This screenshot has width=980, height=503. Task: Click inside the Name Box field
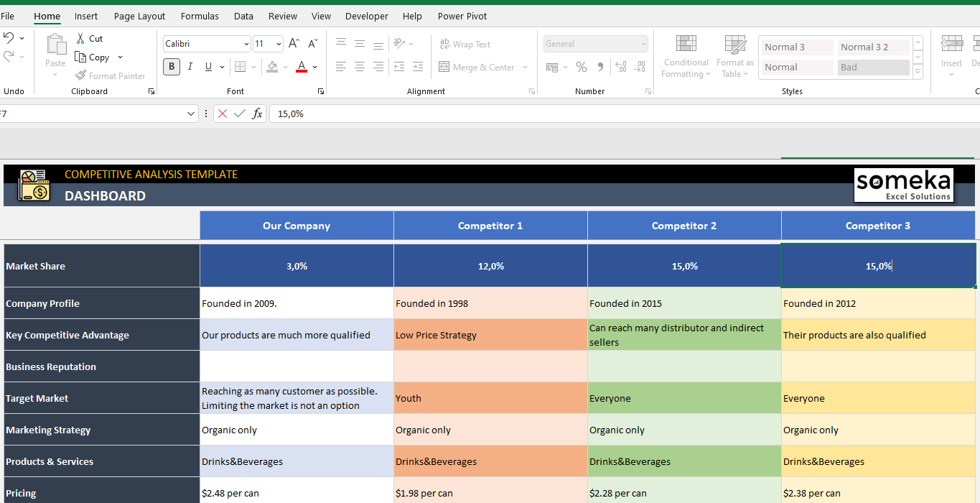click(93, 114)
